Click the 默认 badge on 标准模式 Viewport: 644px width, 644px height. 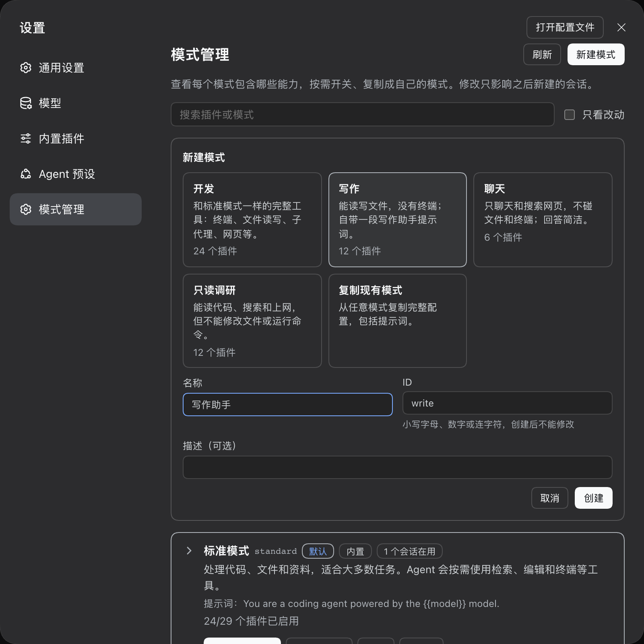pos(318,551)
